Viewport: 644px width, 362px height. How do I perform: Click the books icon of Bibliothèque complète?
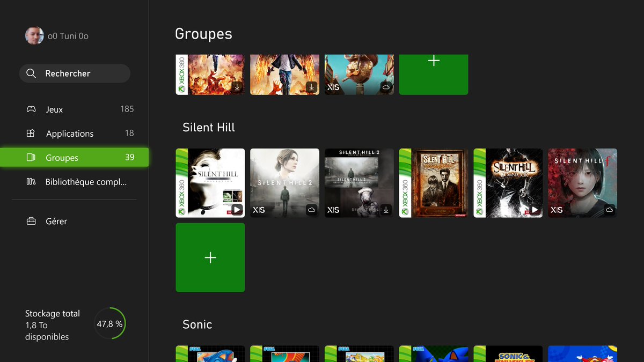point(31,182)
